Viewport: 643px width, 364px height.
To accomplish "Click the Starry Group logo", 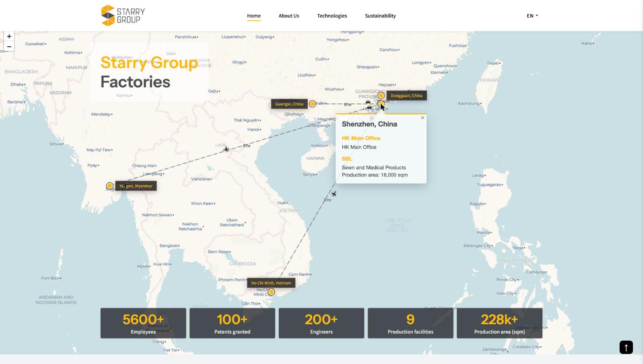I will (123, 15).
